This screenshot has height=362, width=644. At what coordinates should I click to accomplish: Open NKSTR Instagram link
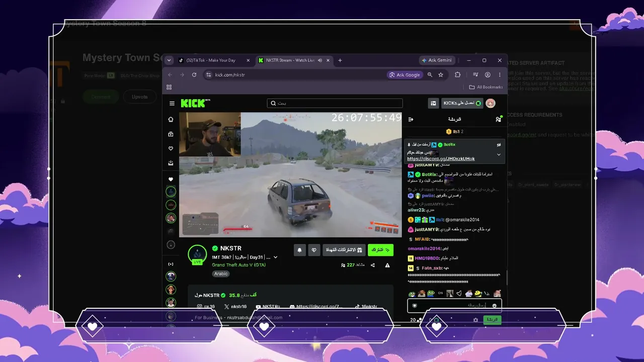[206, 307]
